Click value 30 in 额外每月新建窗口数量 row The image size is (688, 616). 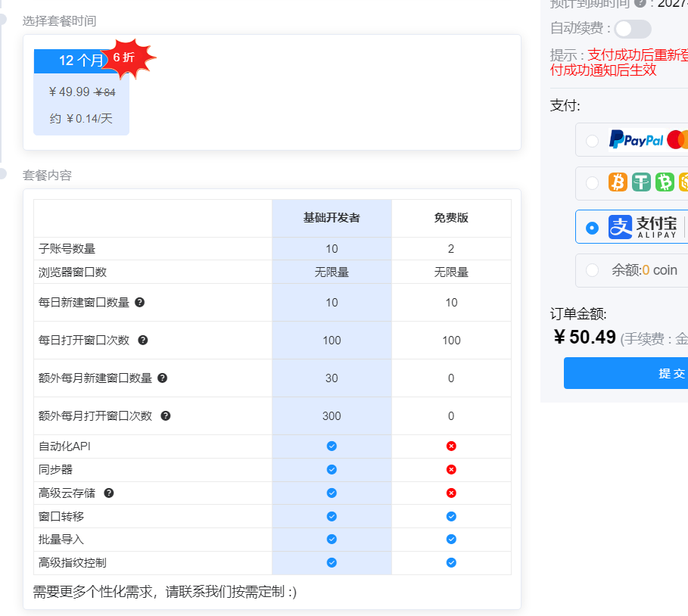point(332,378)
